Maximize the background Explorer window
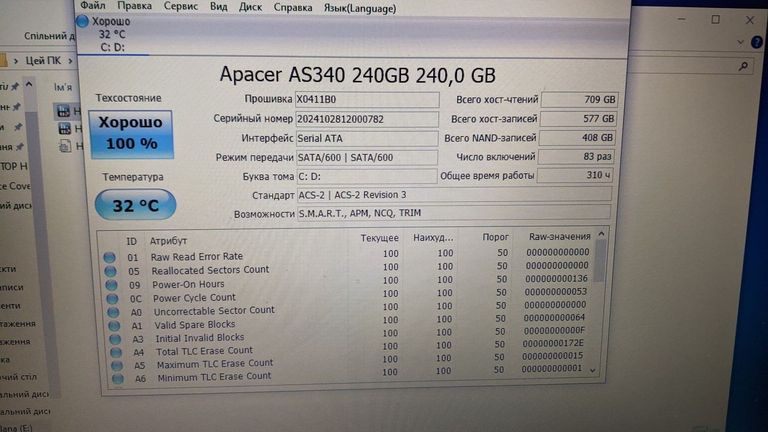 [x=716, y=20]
